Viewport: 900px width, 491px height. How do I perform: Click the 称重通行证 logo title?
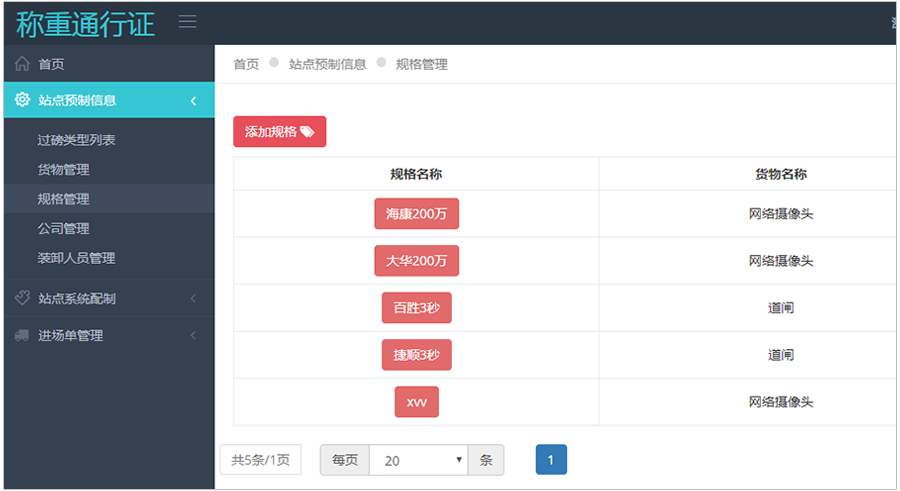pos(86,24)
